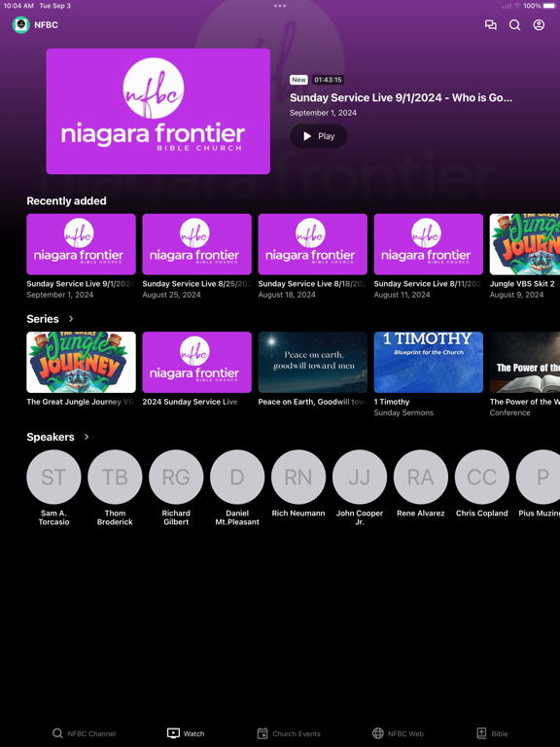
Task: Click the three-dot multitasking menu at top
Action: tap(280, 6)
